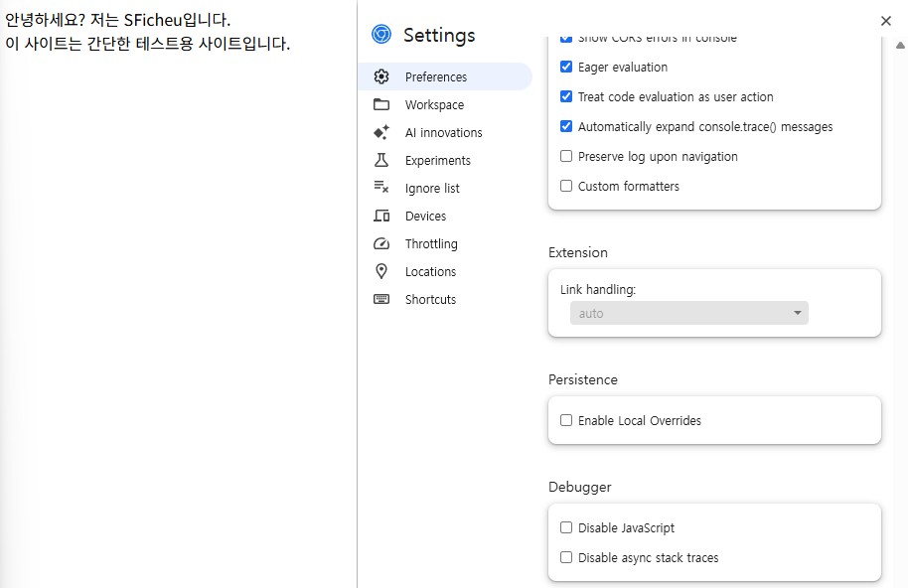Click the Ignore list icon

pyautogui.click(x=381, y=187)
